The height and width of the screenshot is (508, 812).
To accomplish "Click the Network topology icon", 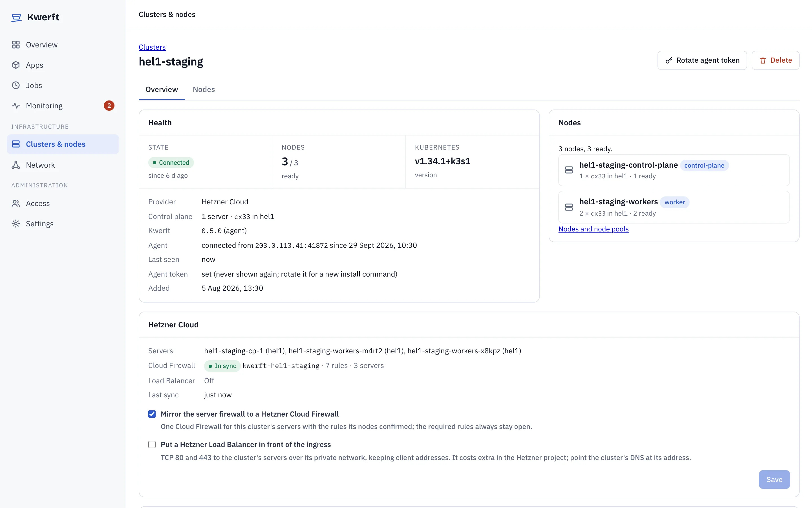I will [x=16, y=165].
